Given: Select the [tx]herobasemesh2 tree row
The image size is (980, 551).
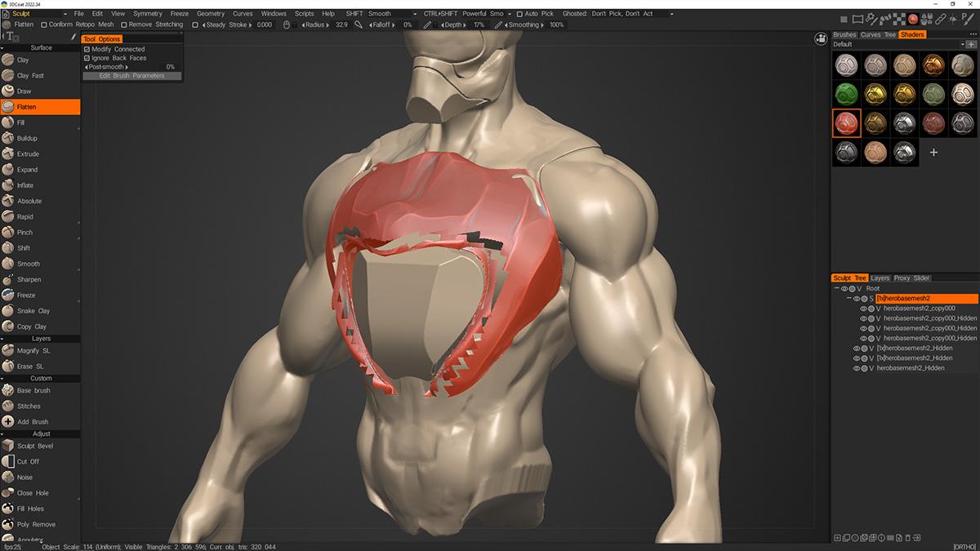Looking at the screenshot, I should (925, 299).
